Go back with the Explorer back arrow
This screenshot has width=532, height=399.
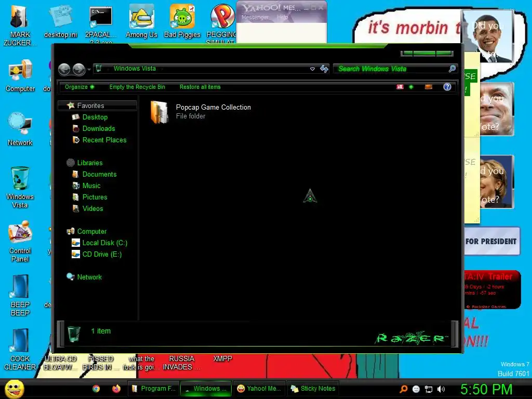[x=64, y=69]
